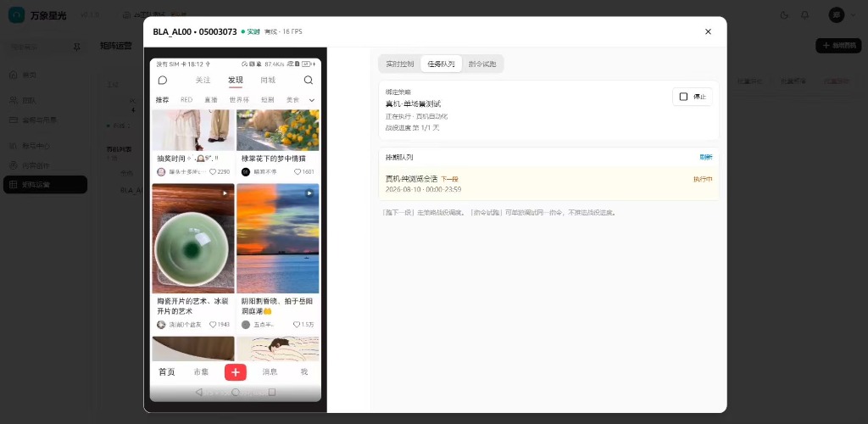This screenshot has height=424, width=868.
Task: Open the 同城 tab in phone screen
Action: pos(268,81)
